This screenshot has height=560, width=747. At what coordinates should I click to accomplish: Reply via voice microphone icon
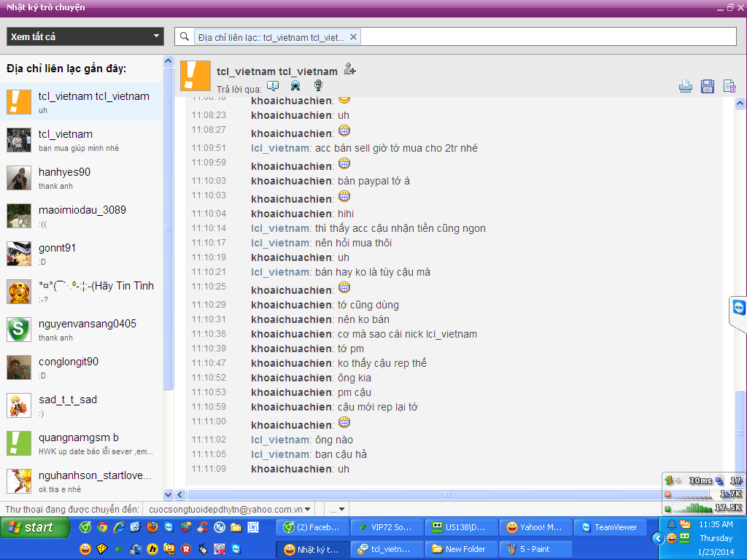[318, 86]
